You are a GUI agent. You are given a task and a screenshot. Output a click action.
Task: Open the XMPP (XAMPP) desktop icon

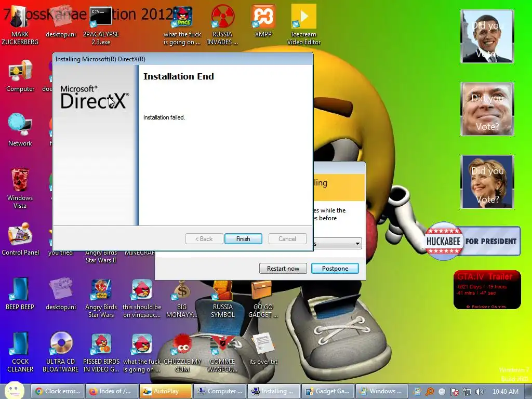(263, 21)
